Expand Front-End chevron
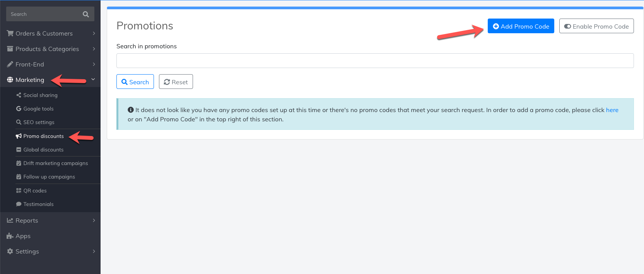Image resolution: width=644 pixels, height=274 pixels. click(94, 64)
